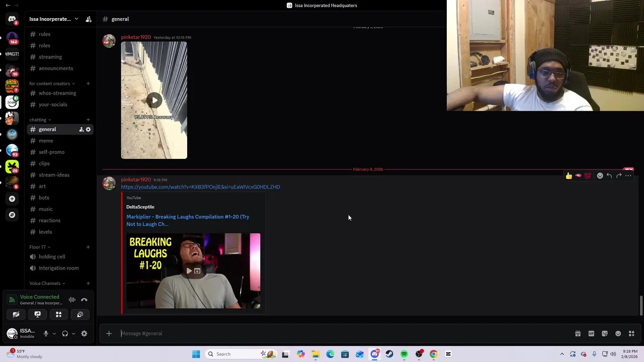Join the Intergiation room voice channel

(60, 268)
